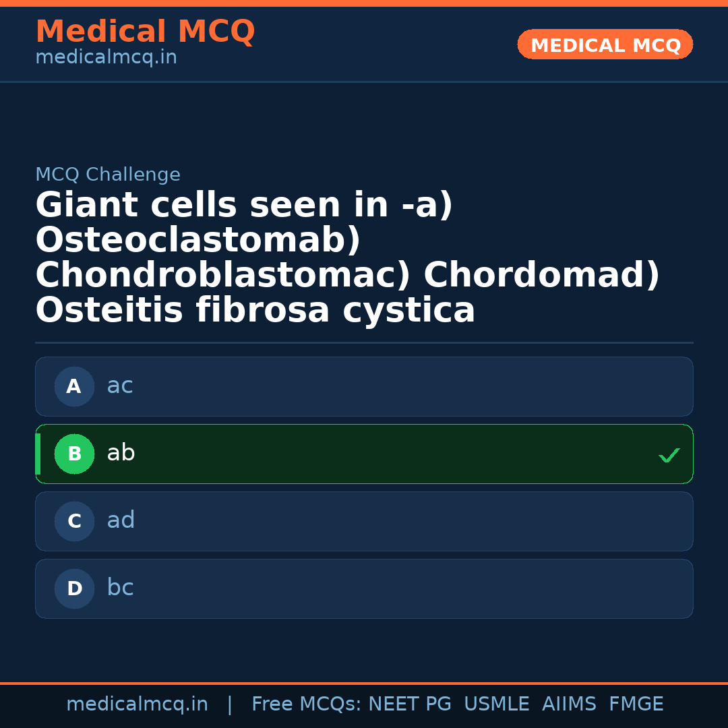Screen dimensions: 728x728
Task: Expand the highlighted option B card
Action: click(x=364, y=454)
